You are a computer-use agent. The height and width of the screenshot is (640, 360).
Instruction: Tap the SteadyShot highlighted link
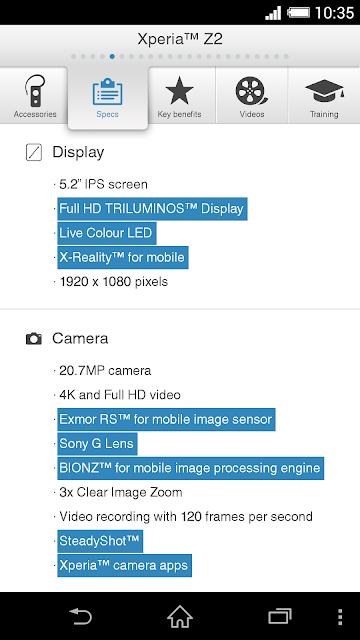tap(100, 541)
